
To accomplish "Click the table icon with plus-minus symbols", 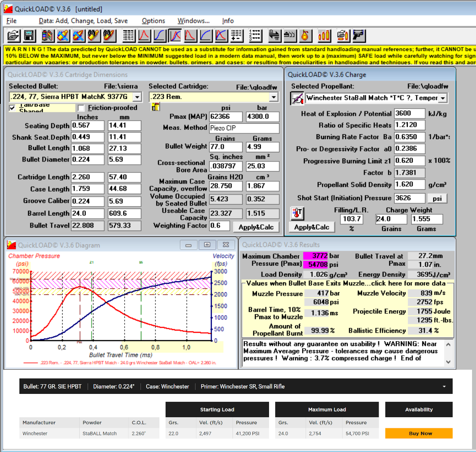I will point(236,36).
